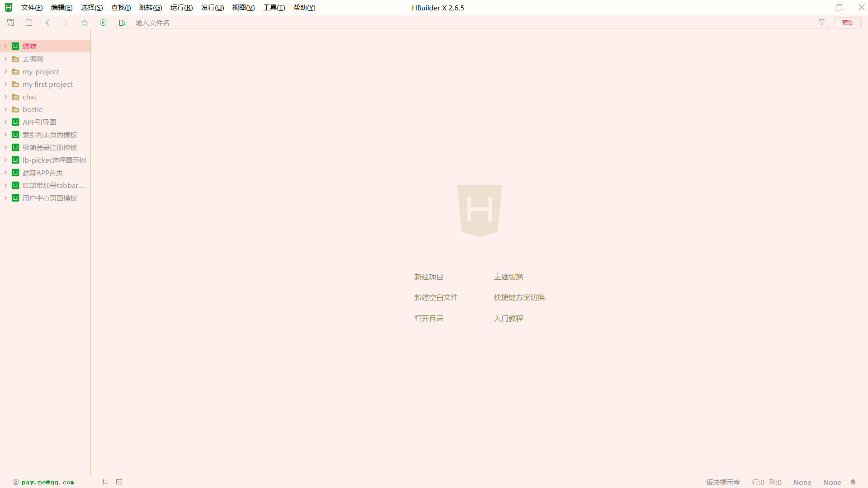The image size is (868, 488).
Task: Select the 教育APP首页 project row
Action: coord(45,173)
